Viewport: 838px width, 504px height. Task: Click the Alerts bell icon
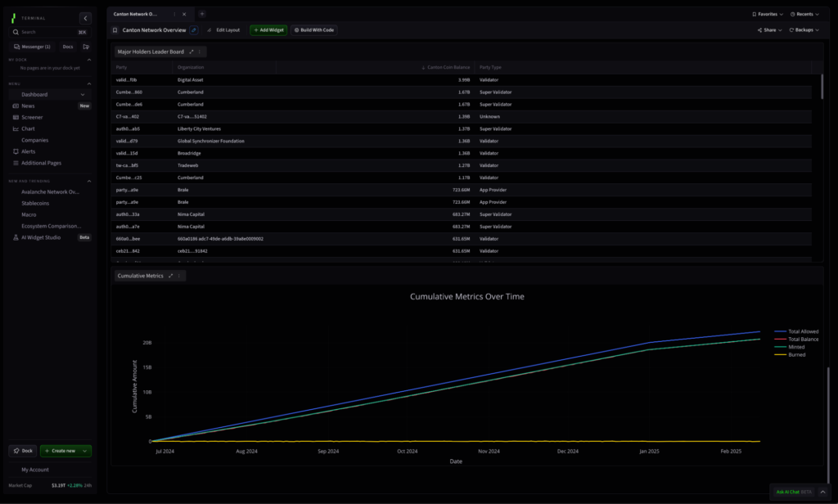[x=16, y=152]
